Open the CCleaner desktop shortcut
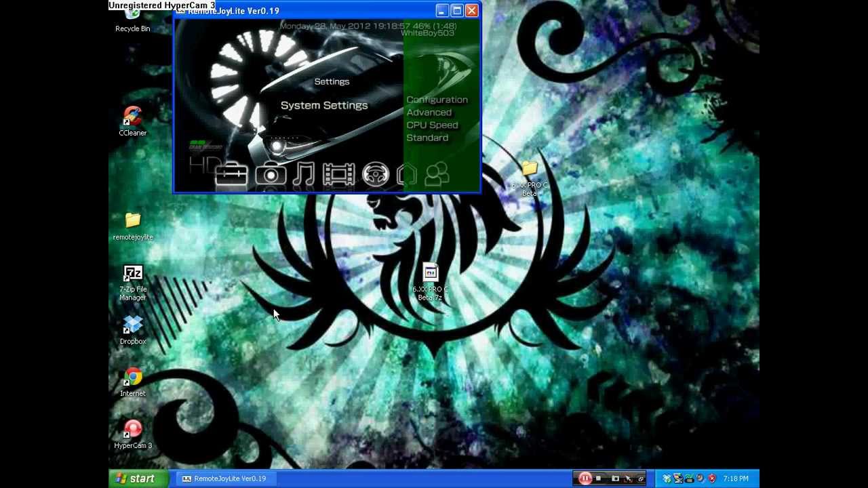Viewport: 868px width, 488px height. coord(132,122)
